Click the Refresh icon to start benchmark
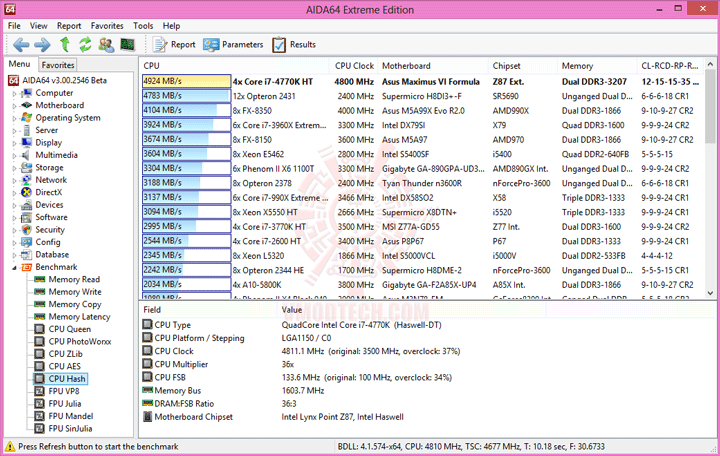The width and height of the screenshot is (720, 456). tap(85, 45)
